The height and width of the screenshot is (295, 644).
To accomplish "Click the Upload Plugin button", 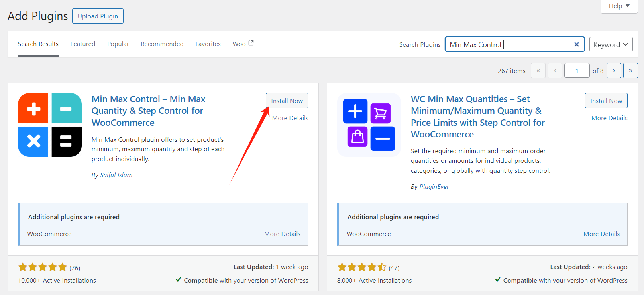I will click(x=98, y=16).
